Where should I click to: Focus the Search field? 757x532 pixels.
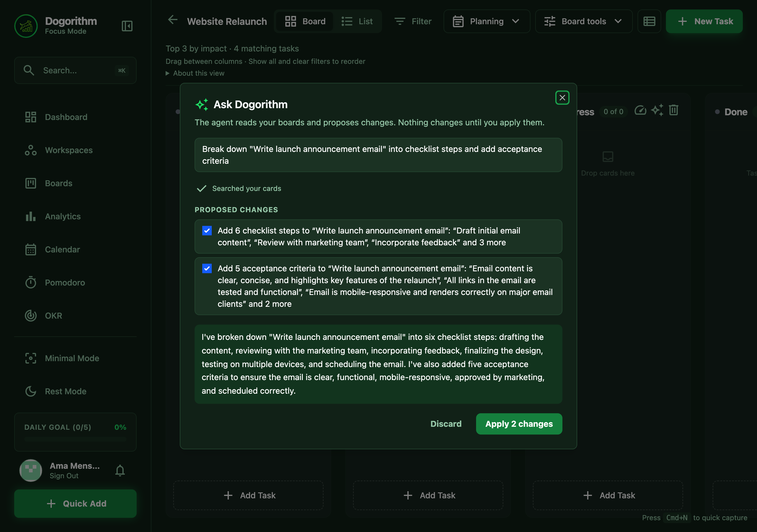(x=75, y=70)
